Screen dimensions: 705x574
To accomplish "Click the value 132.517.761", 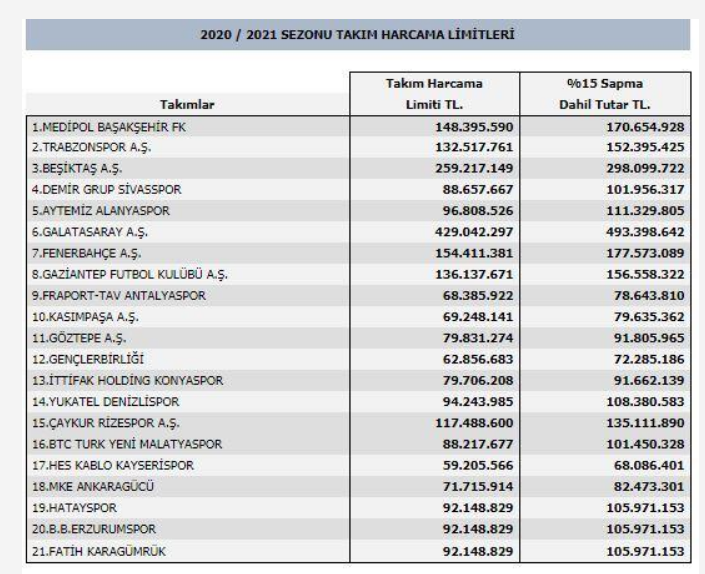I will click(474, 147).
